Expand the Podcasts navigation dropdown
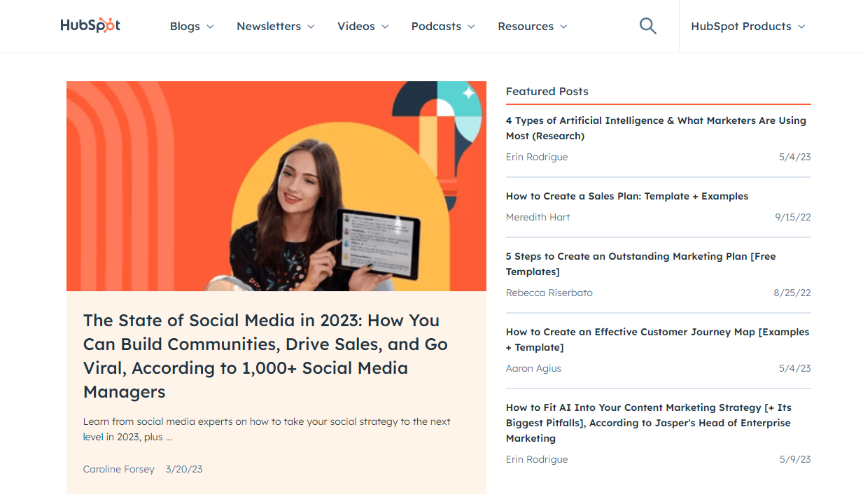The width and height of the screenshot is (863, 504). tap(442, 26)
